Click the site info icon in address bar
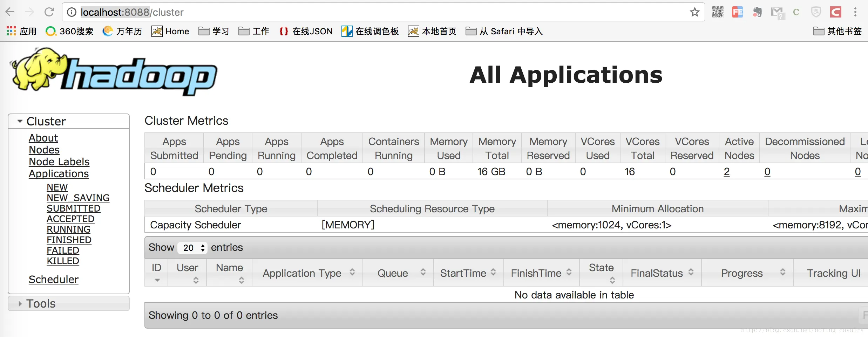This screenshot has width=868, height=337. [72, 12]
